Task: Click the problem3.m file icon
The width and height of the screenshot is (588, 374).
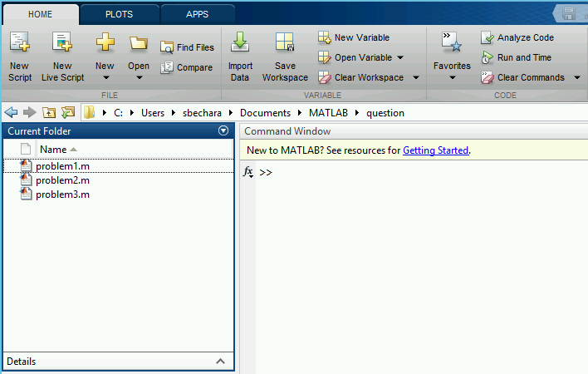Action: click(26, 194)
